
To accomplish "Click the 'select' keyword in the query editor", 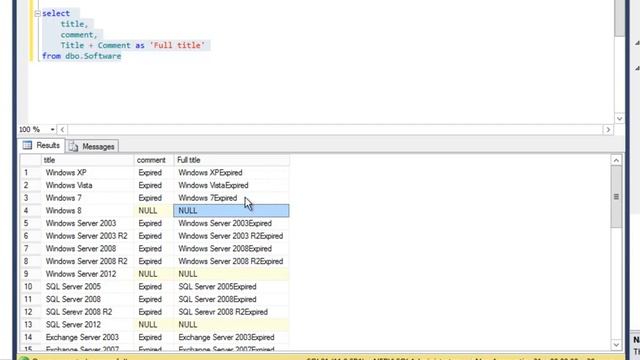I will [56, 13].
